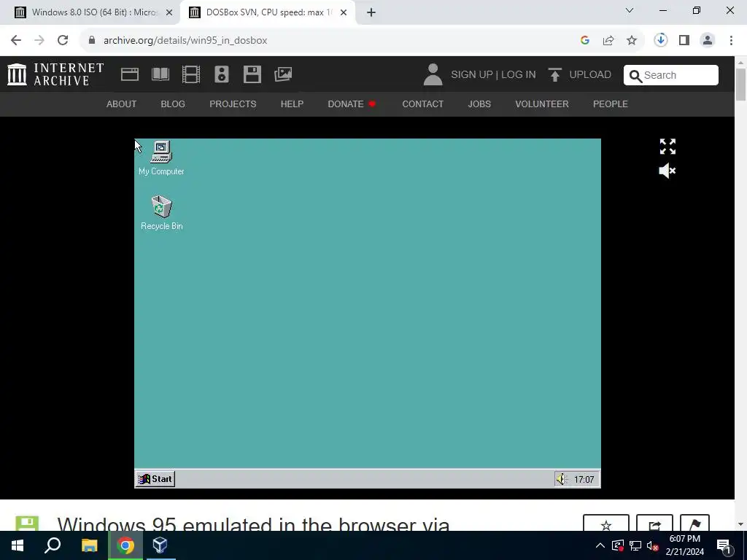747x560 pixels.
Task: Open the Web archive icon
Action: click(130, 74)
